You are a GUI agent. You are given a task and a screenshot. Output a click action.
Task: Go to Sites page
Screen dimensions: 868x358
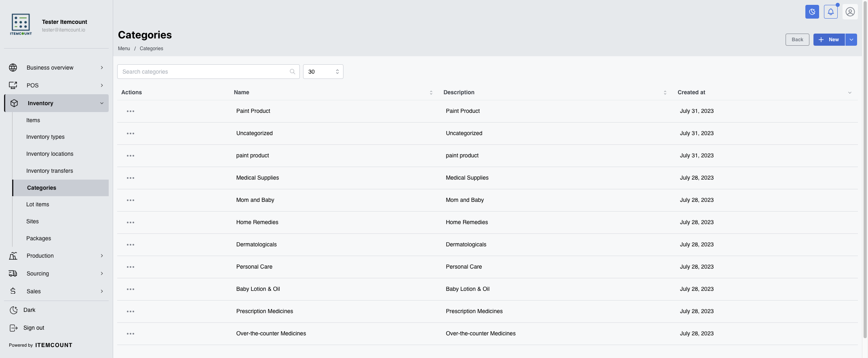32,221
